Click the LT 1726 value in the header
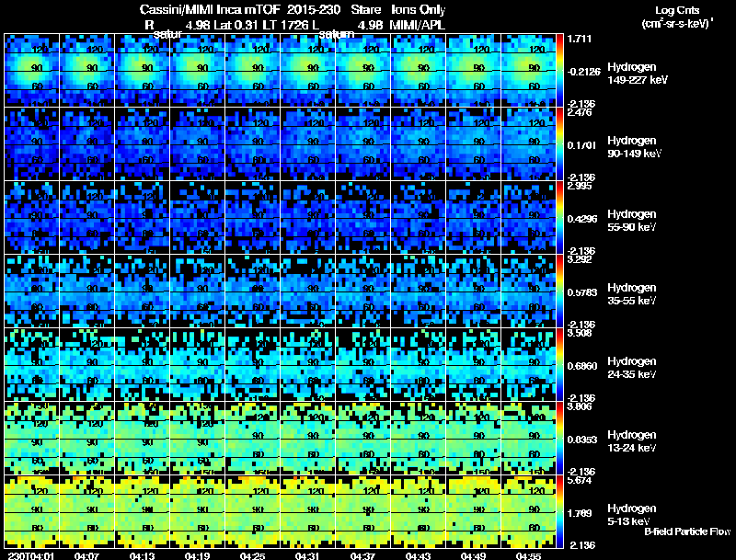This screenshot has height=560, width=736. point(285,25)
